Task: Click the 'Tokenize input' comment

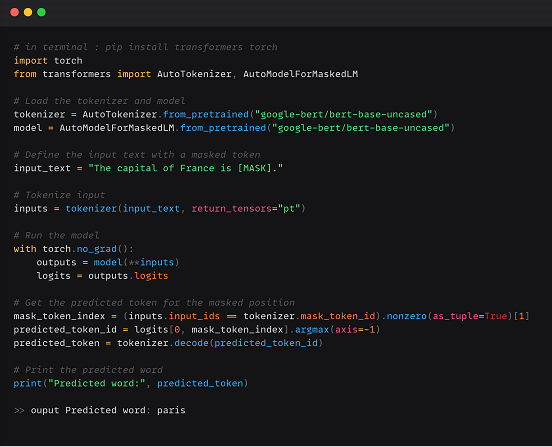Action: pos(59,195)
